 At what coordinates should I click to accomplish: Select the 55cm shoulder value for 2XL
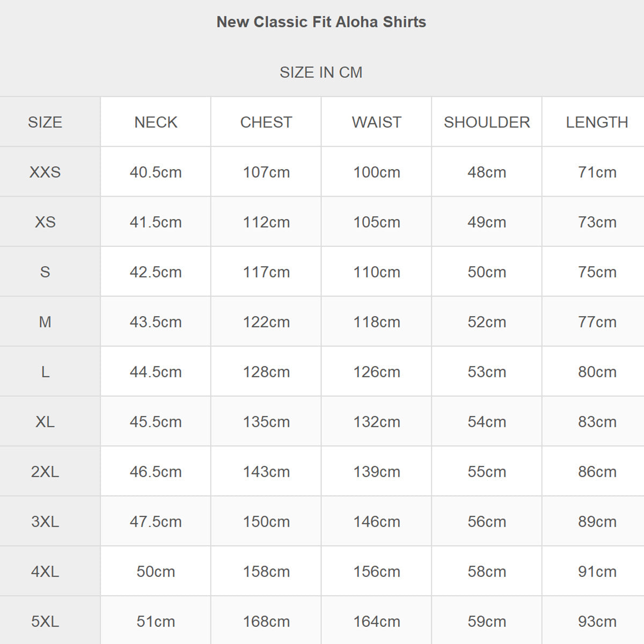tap(487, 472)
